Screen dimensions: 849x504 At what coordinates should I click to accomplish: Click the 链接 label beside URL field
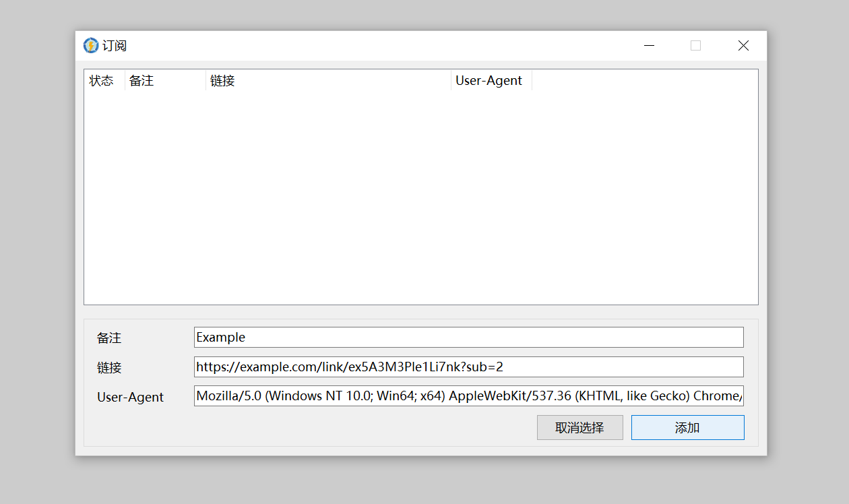(x=109, y=368)
